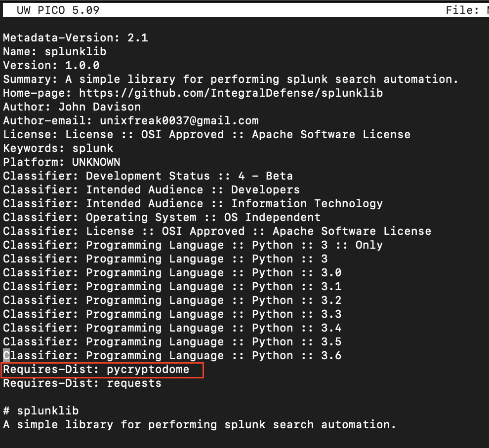Click the 'Python :: 3 :: Only' line
Viewport: 489px width, 448px height.
(x=193, y=245)
